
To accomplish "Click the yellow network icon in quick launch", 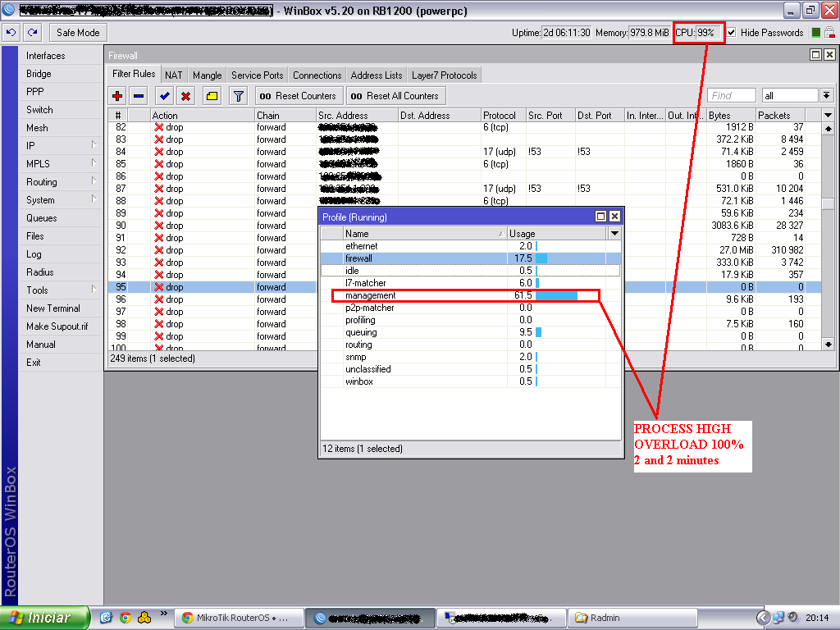I will click(x=144, y=618).
